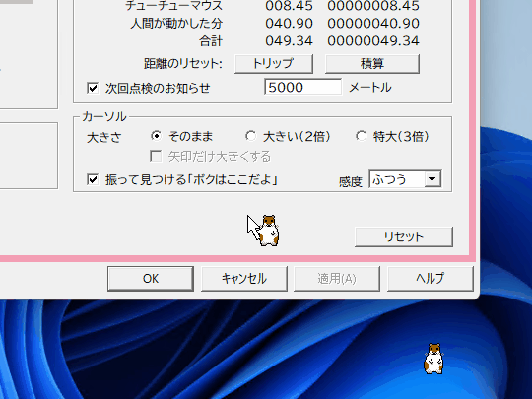This screenshot has height=399, width=532.
Task: Click the カーソル group heading
Action: tap(104, 116)
